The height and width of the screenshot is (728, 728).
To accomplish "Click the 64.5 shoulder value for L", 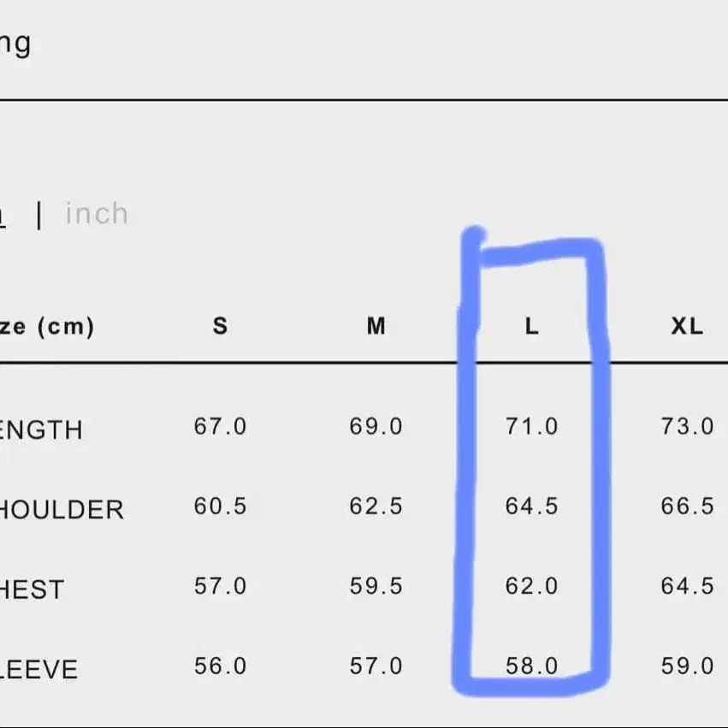I will pyautogui.click(x=531, y=506).
